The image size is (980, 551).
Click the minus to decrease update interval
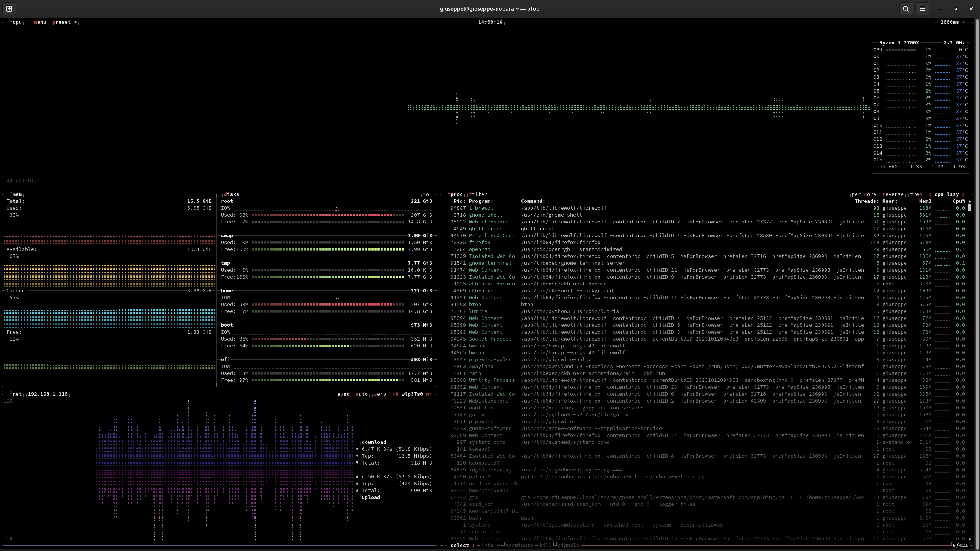[936, 22]
